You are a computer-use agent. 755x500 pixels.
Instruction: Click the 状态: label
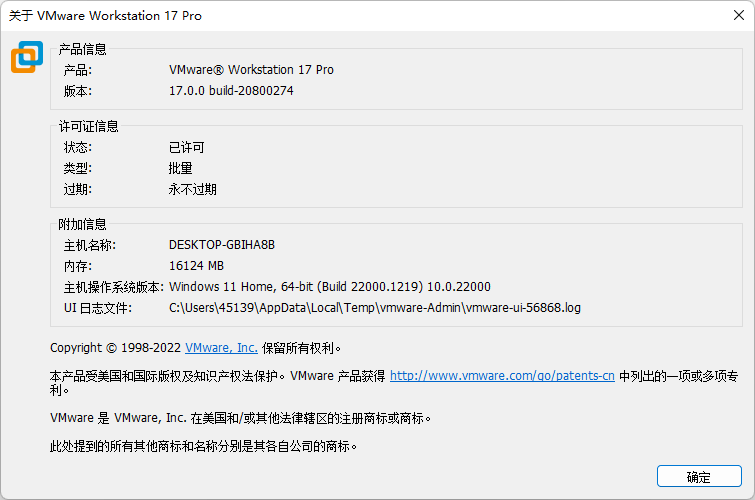tap(78, 147)
